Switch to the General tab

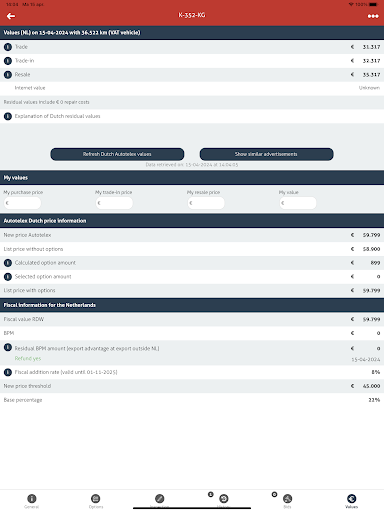point(32,501)
